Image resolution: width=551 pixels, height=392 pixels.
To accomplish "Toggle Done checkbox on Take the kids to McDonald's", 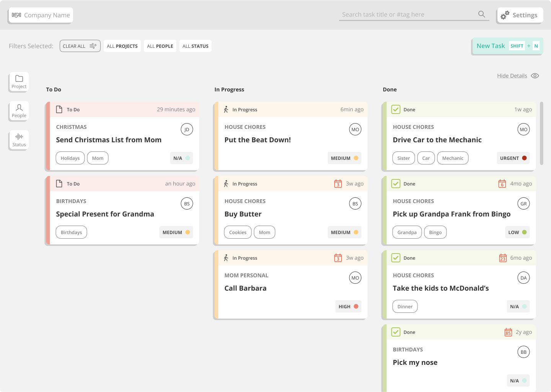I will point(396,258).
